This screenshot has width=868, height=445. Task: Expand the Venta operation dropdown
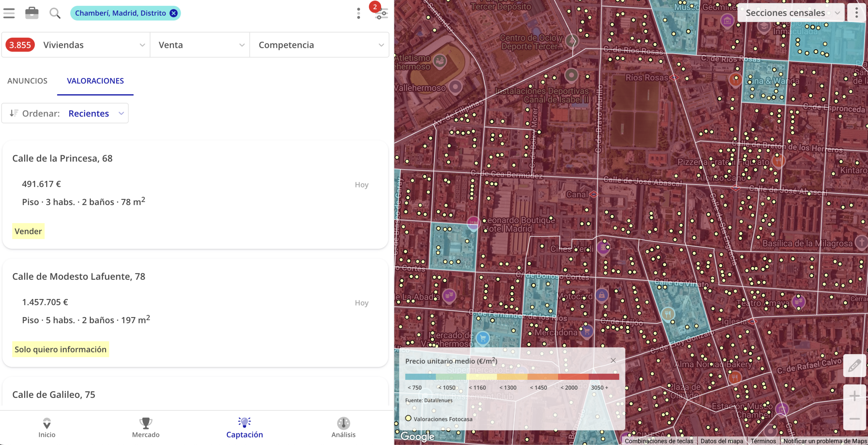200,45
